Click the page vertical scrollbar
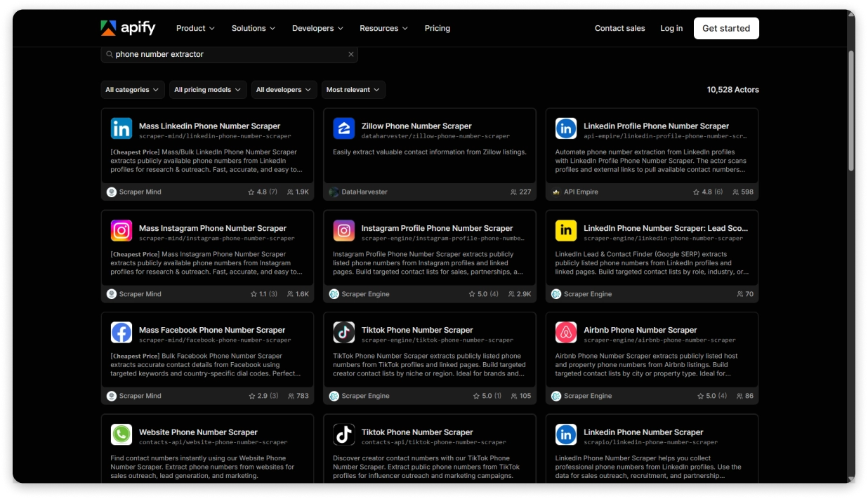 (851, 112)
